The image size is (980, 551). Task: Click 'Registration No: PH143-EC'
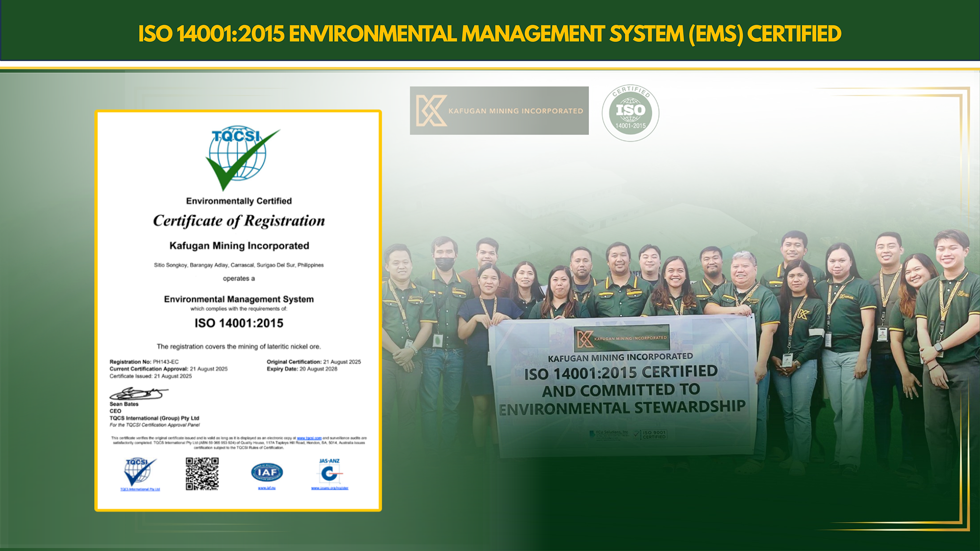[x=144, y=362]
